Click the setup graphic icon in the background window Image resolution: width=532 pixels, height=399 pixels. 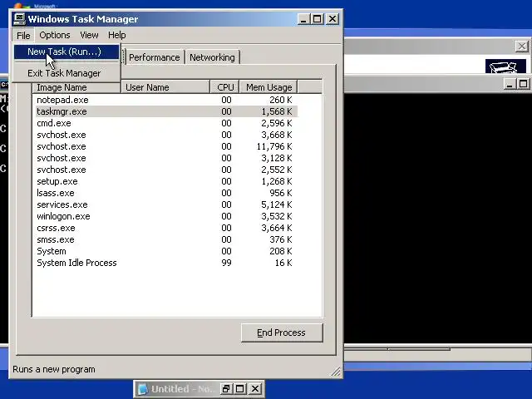click(x=505, y=66)
